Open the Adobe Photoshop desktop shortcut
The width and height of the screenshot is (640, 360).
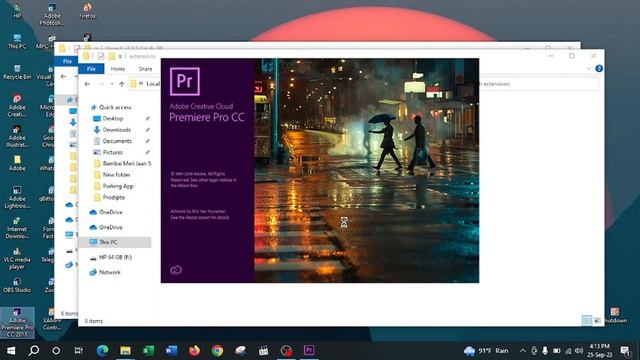click(x=52, y=15)
